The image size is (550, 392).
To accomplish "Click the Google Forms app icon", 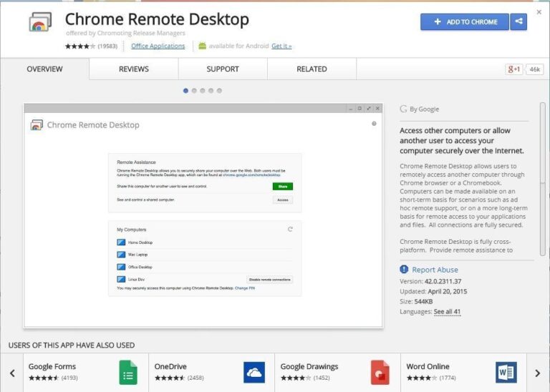I will pyautogui.click(x=128, y=372).
